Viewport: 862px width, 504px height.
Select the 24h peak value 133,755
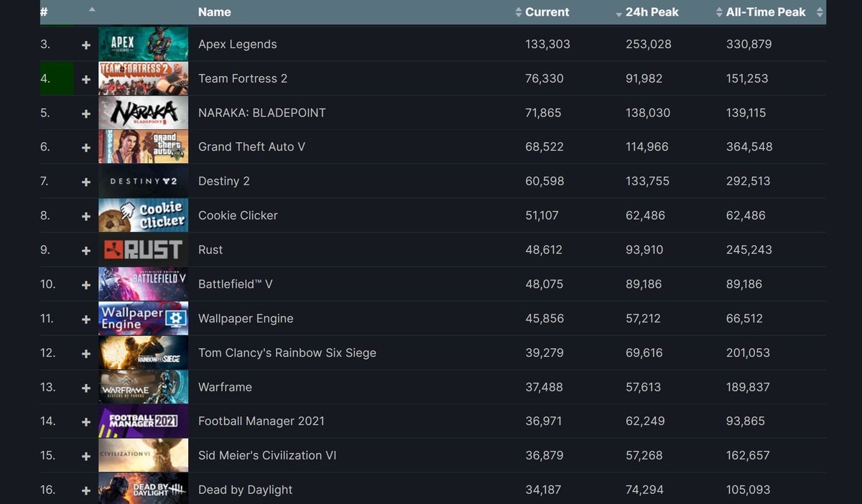point(647,182)
